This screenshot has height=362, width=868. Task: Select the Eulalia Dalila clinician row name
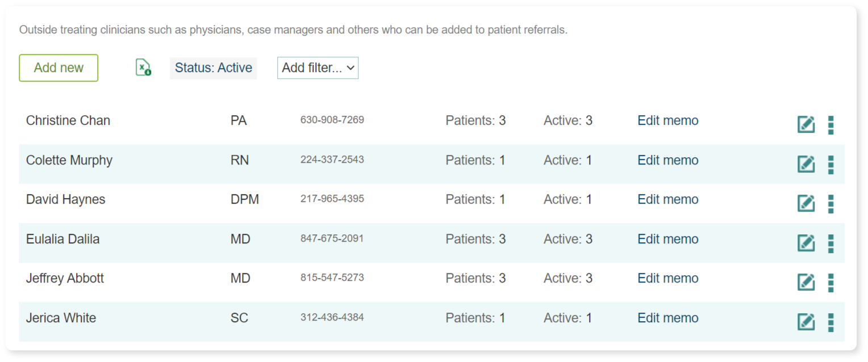coord(62,239)
